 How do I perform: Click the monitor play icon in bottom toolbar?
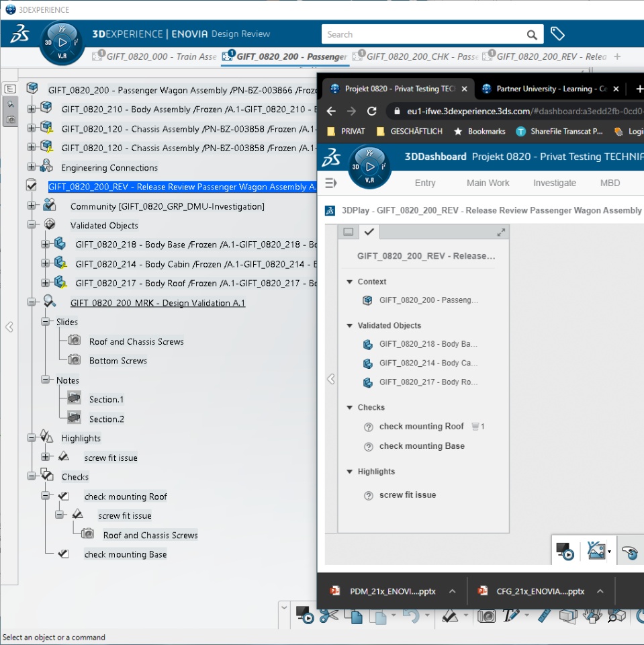tap(304, 615)
